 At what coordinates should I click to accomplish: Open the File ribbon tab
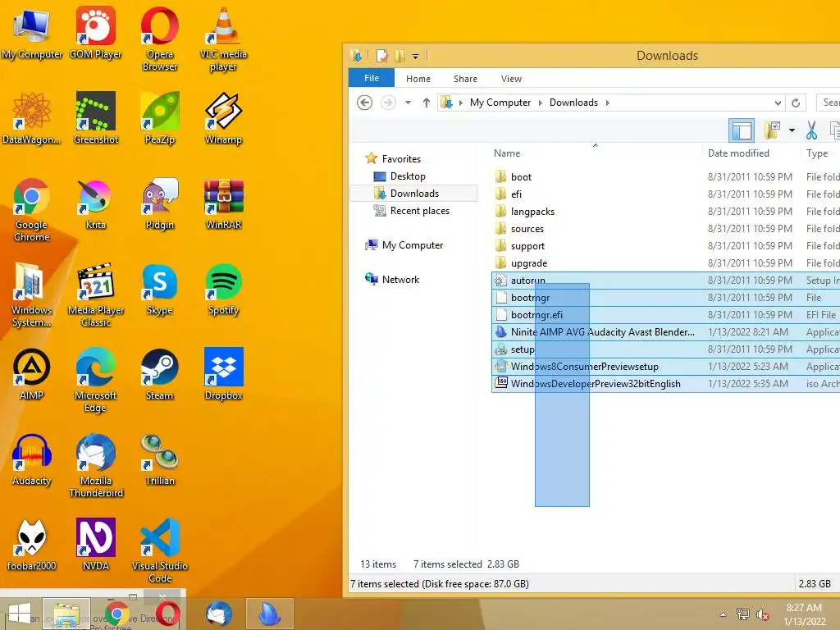372,78
